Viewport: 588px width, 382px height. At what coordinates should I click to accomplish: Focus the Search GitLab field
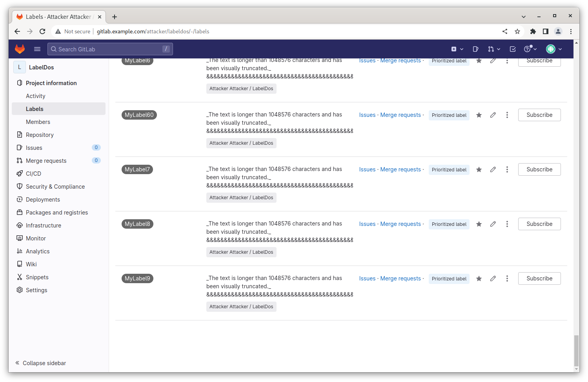click(110, 49)
